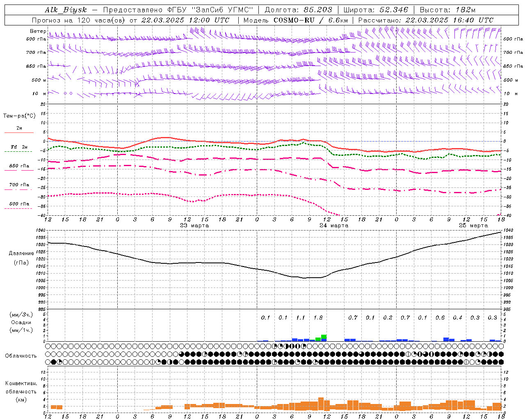Click the forecast start "22.03.2025 12:00 UTC"
The image size is (525, 420).
(x=185, y=20)
